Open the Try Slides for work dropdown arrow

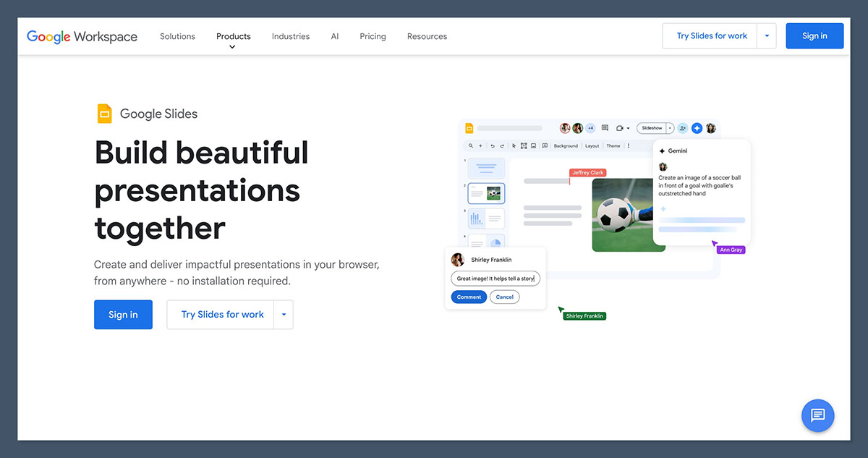coord(767,35)
